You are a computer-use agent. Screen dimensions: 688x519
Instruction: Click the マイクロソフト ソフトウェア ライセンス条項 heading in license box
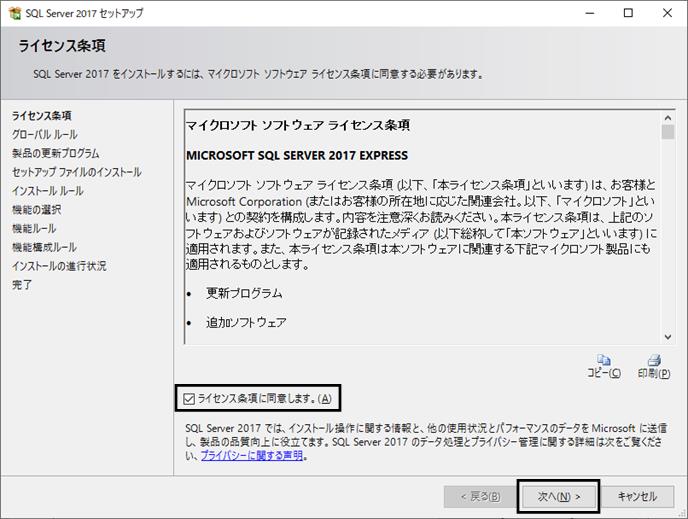298,125
